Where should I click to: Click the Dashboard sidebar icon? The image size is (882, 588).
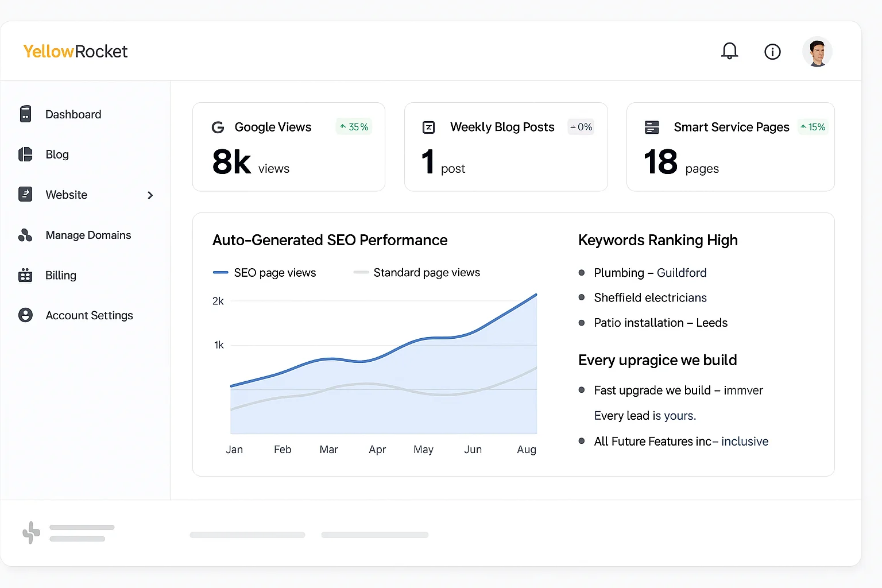point(25,114)
